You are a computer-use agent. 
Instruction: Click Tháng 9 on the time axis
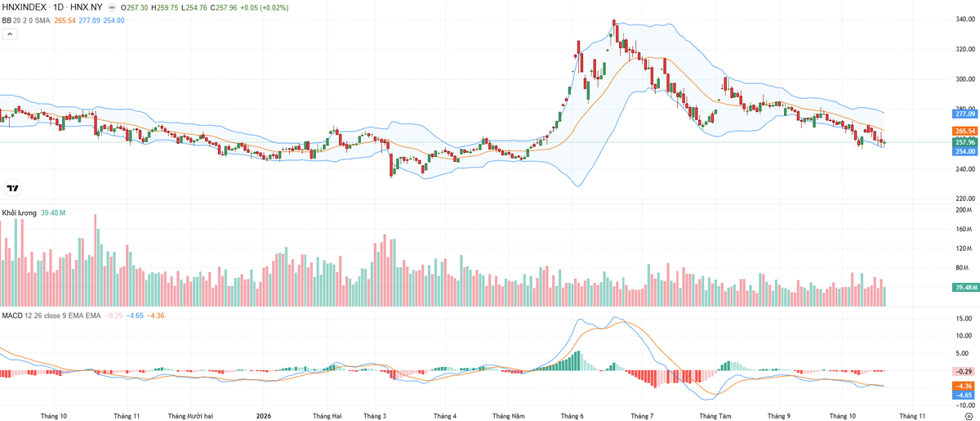point(779,415)
